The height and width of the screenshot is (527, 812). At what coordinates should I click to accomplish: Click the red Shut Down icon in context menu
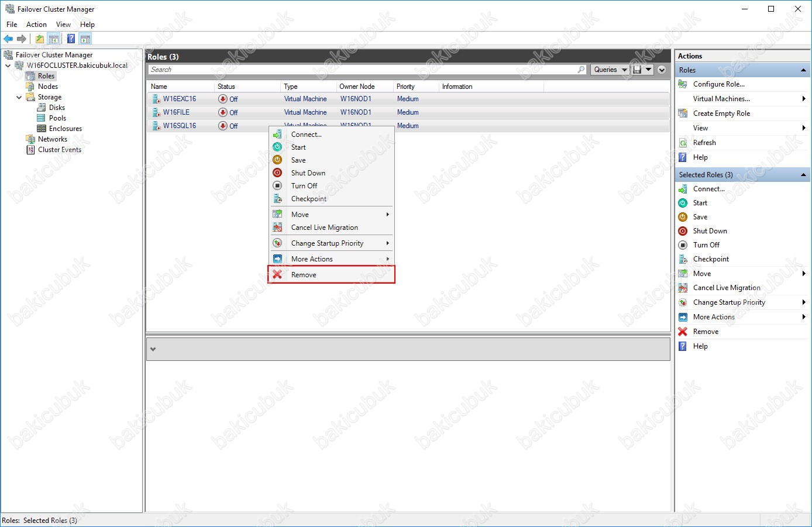278,173
